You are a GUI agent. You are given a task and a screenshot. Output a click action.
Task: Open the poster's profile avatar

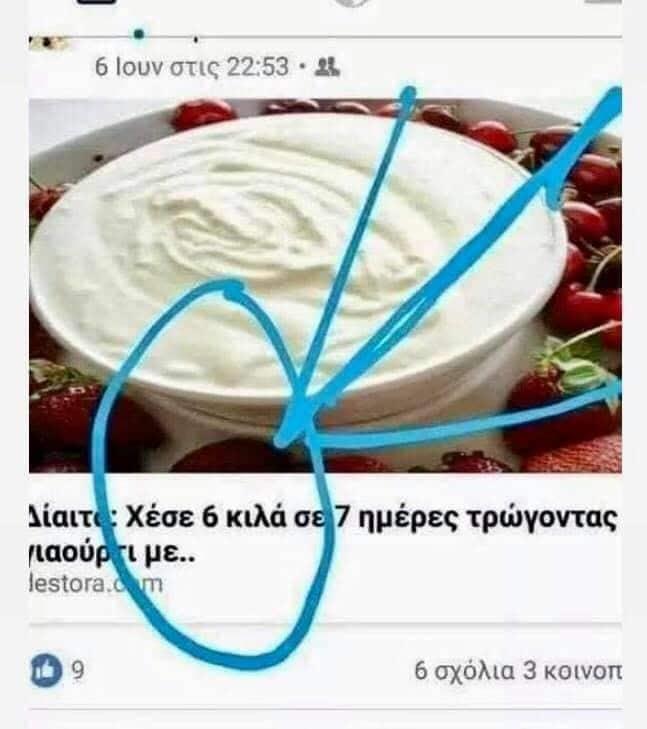pyautogui.click(x=48, y=43)
